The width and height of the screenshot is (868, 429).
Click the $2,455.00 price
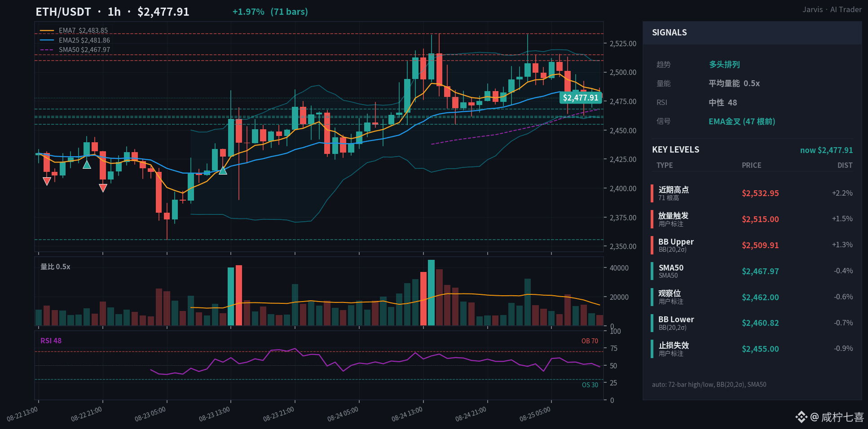tap(760, 349)
